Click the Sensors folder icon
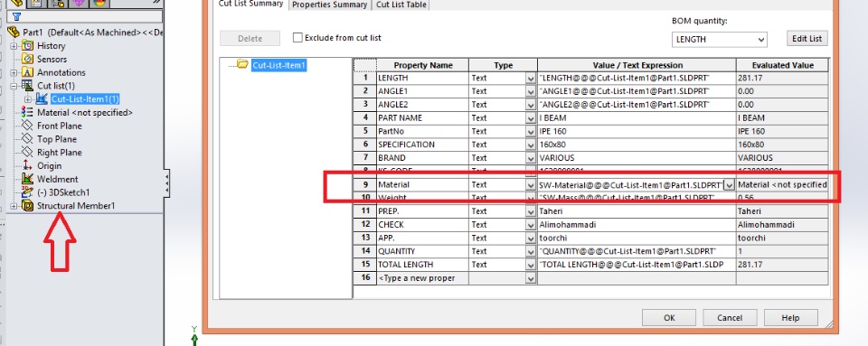 [x=27, y=59]
